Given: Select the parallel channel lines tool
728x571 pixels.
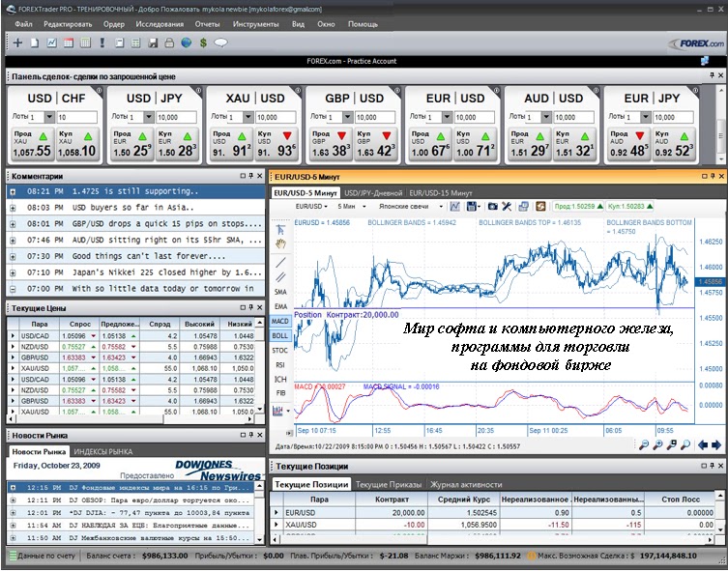Looking at the screenshot, I should tap(280, 277).
